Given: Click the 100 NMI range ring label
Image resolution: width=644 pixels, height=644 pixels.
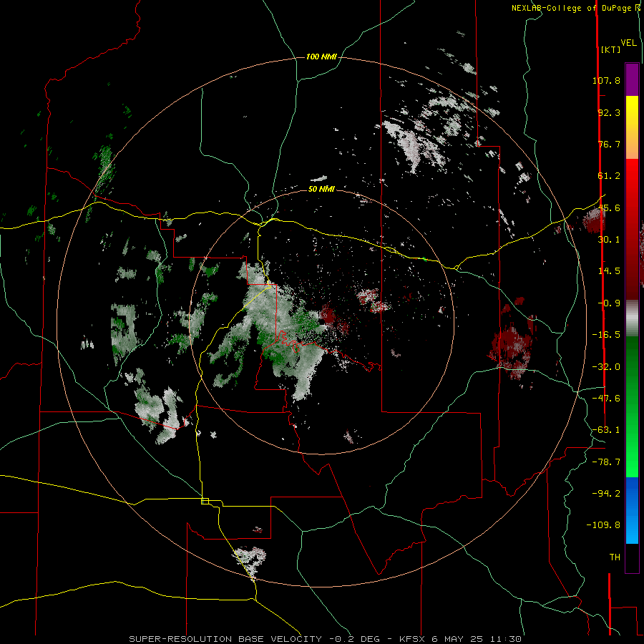Looking at the screenshot, I should click(321, 57).
